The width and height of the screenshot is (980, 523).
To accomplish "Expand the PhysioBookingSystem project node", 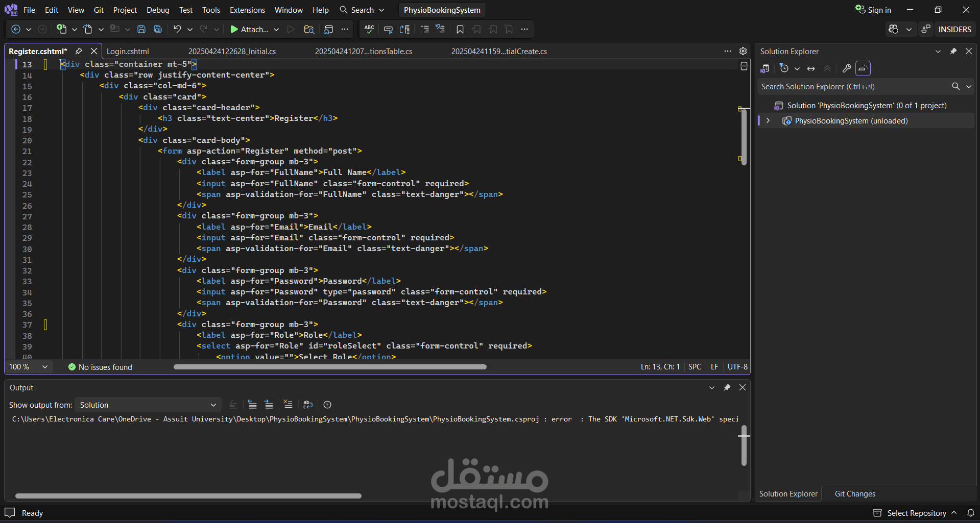I will pyautogui.click(x=768, y=121).
